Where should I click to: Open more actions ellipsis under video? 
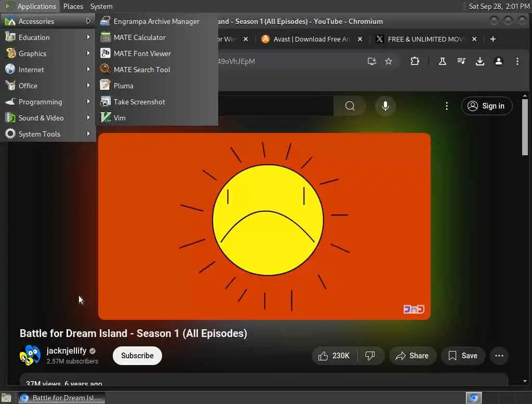499,356
